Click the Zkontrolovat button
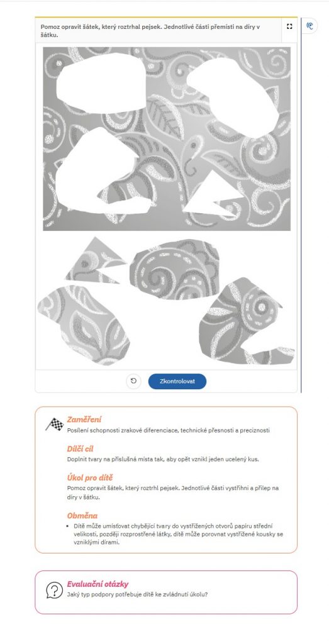 tap(177, 381)
